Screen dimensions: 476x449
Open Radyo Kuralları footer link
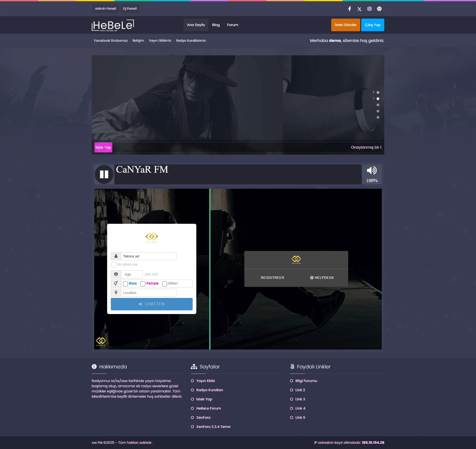(x=209, y=390)
